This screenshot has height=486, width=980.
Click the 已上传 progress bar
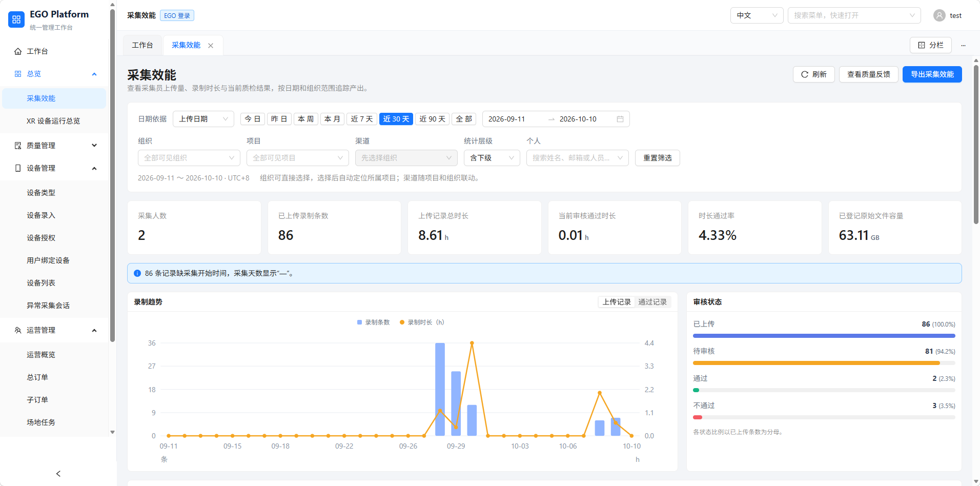[x=824, y=336]
